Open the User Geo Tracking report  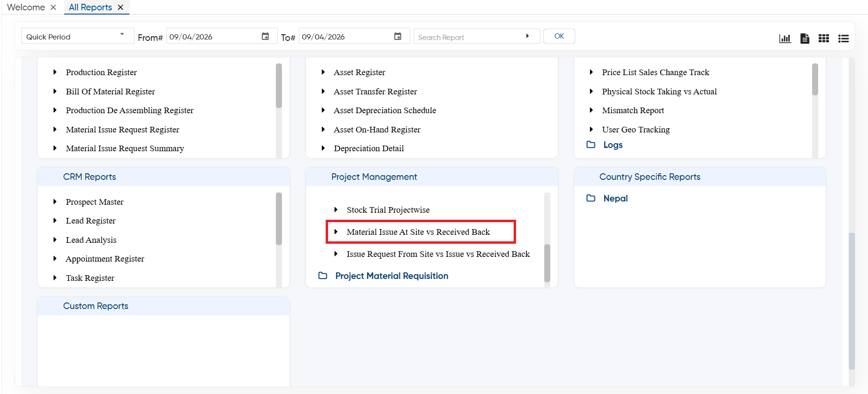pos(636,130)
